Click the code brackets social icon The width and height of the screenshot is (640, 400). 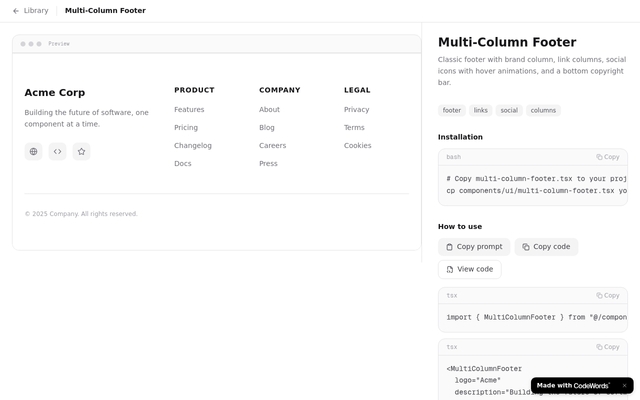(x=58, y=151)
